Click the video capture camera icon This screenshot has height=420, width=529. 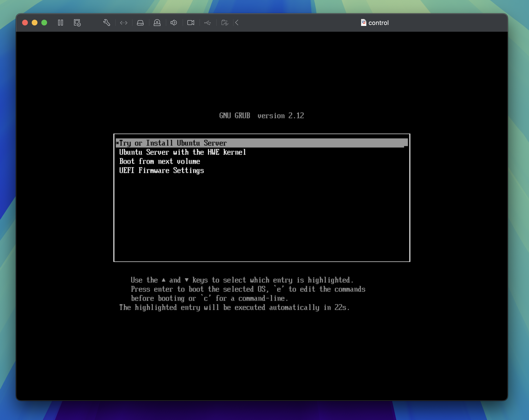click(x=191, y=23)
